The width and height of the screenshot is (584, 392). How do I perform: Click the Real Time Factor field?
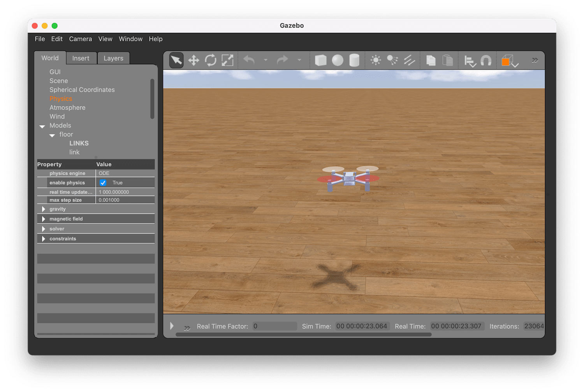pos(274,326)
